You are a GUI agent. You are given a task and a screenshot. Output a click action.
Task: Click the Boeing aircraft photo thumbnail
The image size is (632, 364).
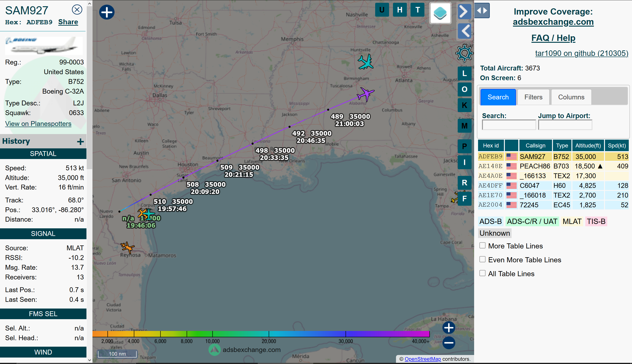[x=44, y=46]
